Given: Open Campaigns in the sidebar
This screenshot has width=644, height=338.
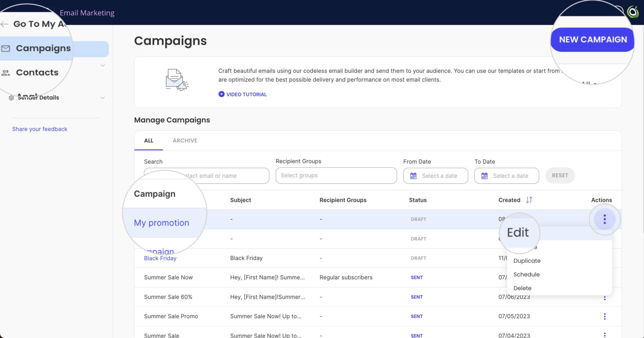Looking at the screenshot, I should [x=43, y=49].
